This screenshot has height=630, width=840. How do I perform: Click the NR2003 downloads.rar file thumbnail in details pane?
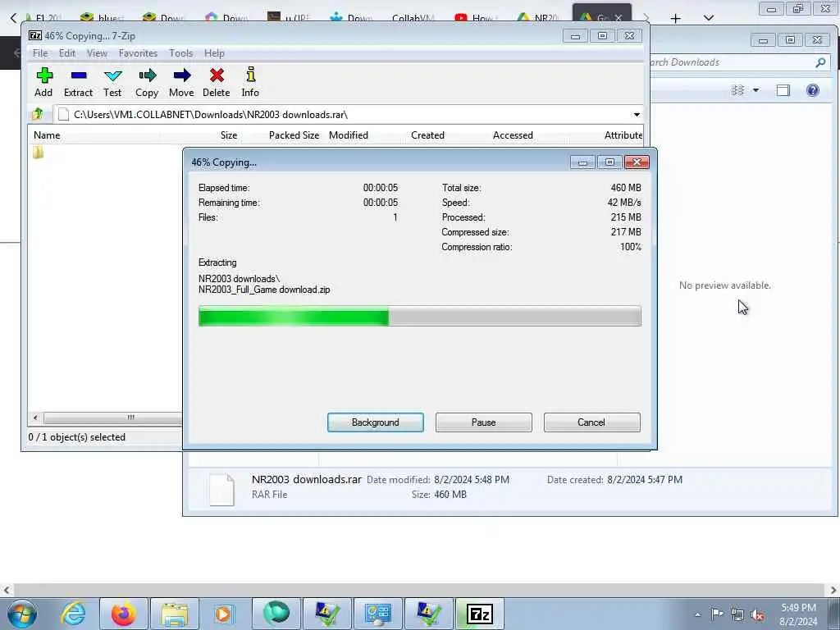[221, 489]
